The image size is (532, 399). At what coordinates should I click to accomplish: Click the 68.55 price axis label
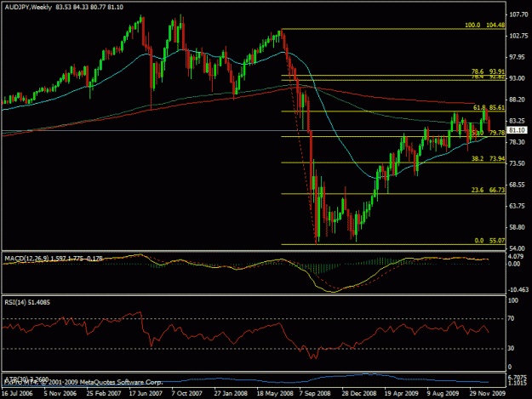(x=518, y=185)
